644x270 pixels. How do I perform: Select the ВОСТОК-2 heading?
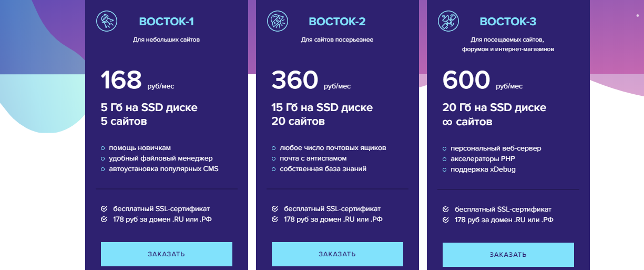pos(337,22)
